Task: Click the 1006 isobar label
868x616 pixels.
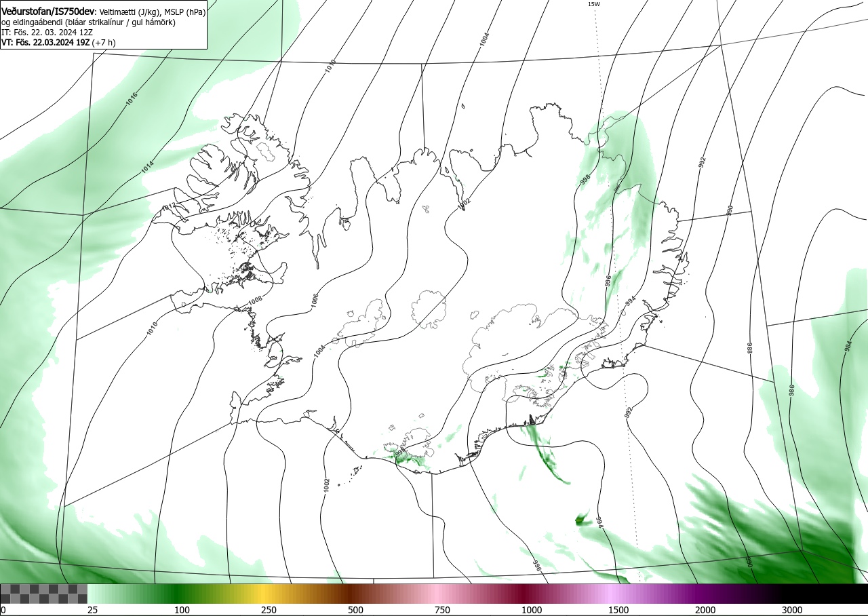Action: [x=315, y=302]
